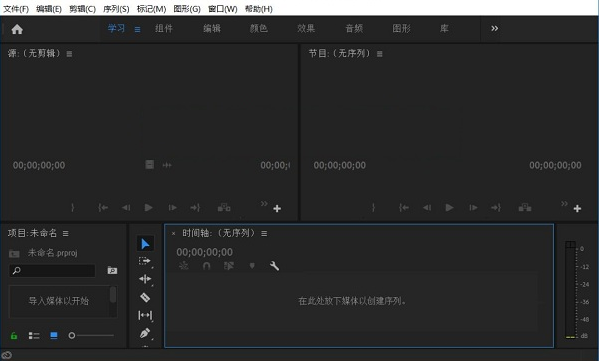Screen dimensions: 599x361
Task: Click the Source monitor left timecode
Action: [x=39, y=165]
